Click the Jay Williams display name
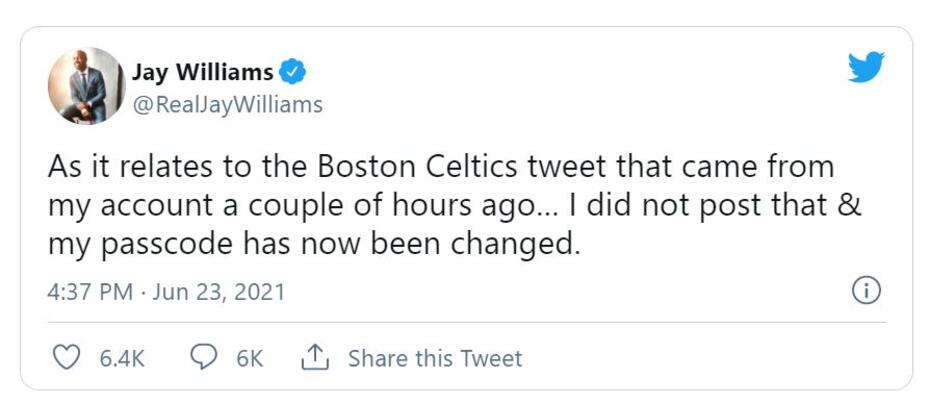The width and height of the screenshot is (930, 404). point(202,72)
